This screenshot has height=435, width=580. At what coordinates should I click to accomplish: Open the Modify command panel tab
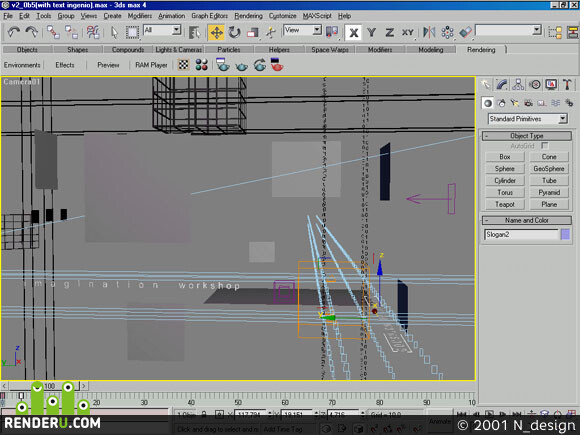coord(502,85)
